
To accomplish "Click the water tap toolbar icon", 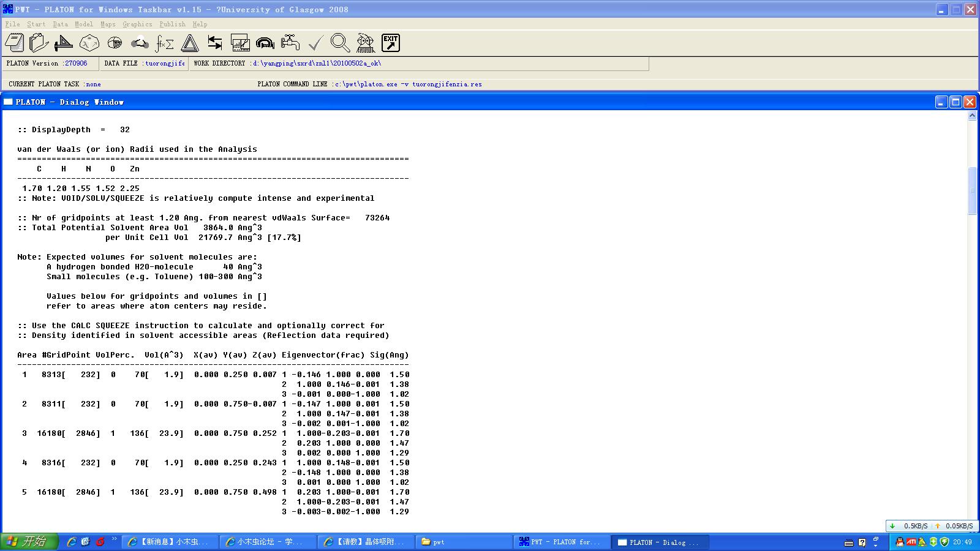I will pyautogui.click(x=290, y=43).
